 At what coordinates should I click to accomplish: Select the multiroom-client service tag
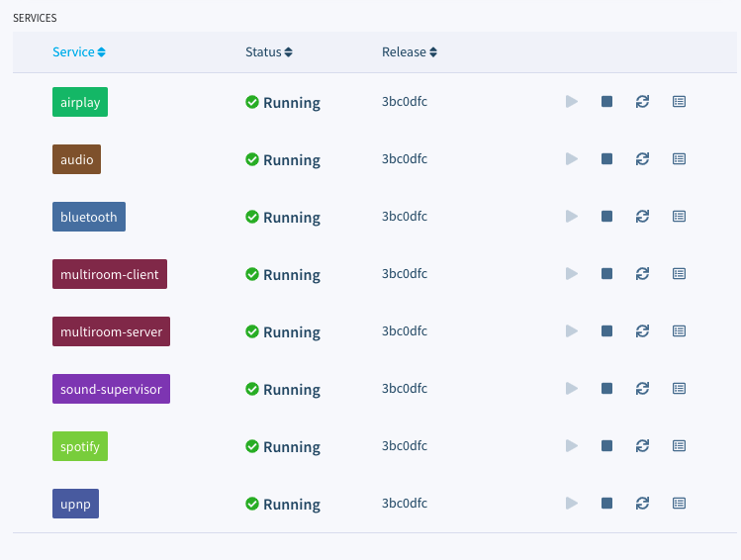(110, 274)
